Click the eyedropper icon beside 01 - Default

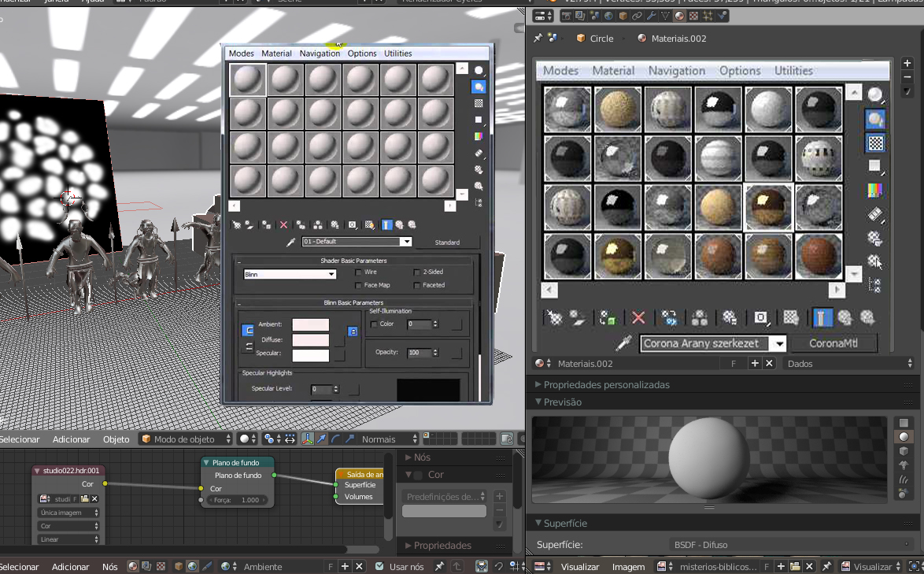pyautogui.click(x=290, y=243)
